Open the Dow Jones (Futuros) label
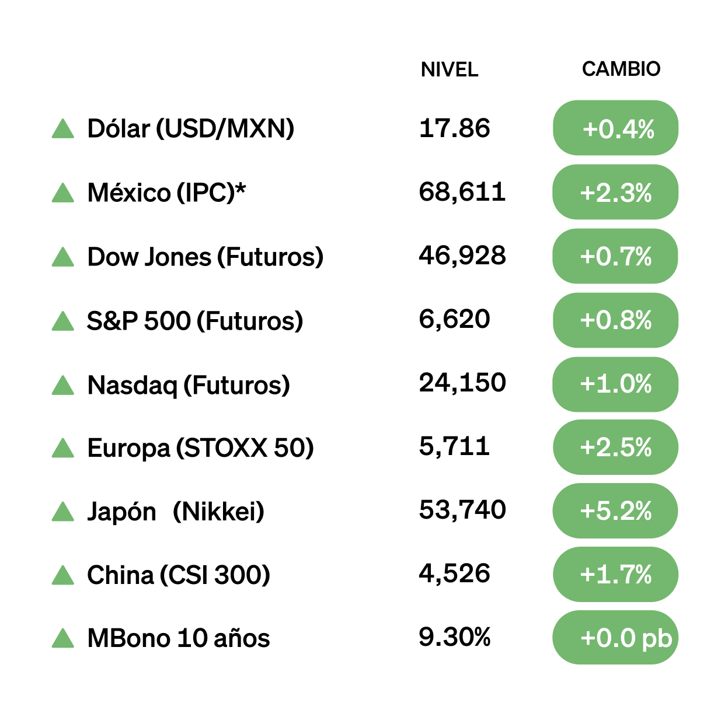This screenshot has height=710, width=728. tap(205, 257)
